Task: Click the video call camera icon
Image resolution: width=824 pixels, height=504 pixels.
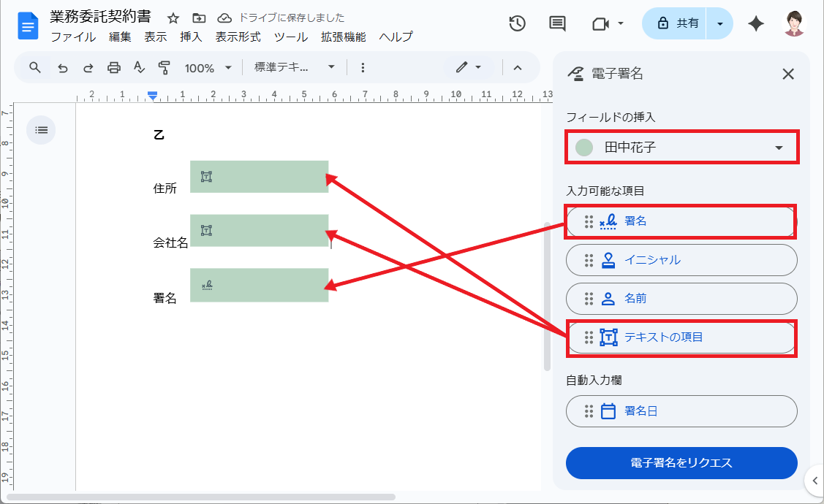Action: pos(602,23)
